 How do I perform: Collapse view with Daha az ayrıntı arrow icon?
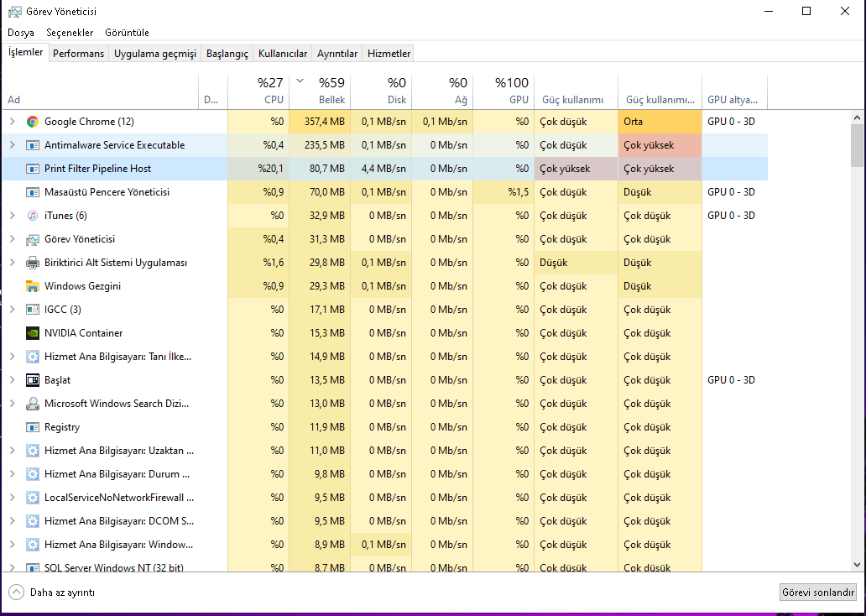pos(17,593)
